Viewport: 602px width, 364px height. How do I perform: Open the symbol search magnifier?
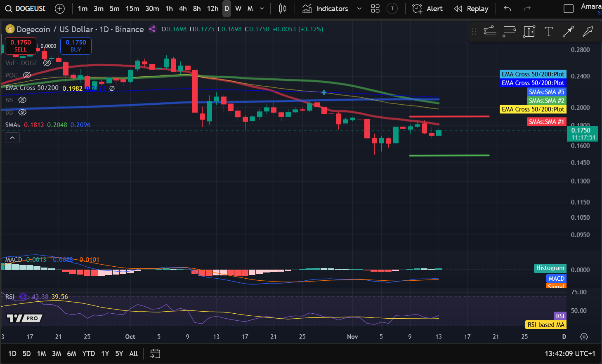tap(9, 8)
